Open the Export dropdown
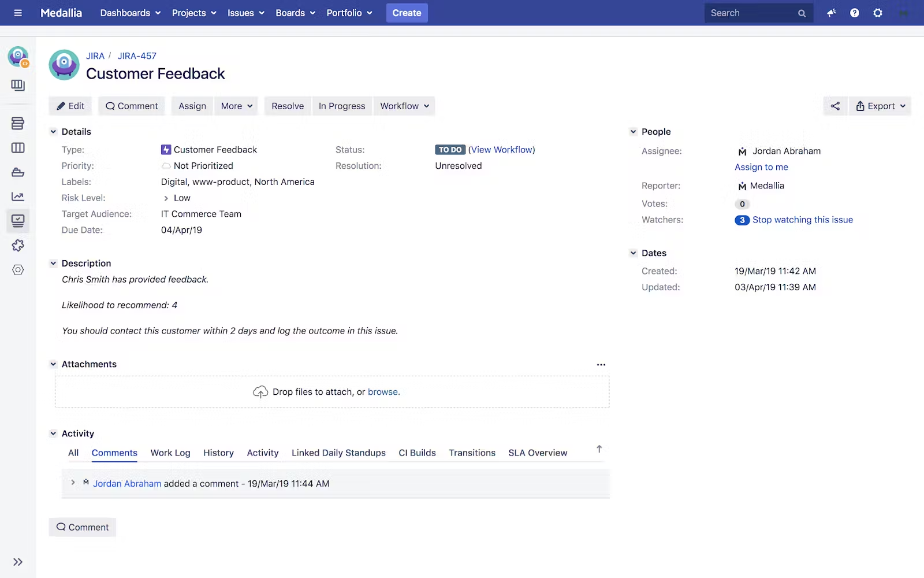Screen dimensions: 924x578 880,106
